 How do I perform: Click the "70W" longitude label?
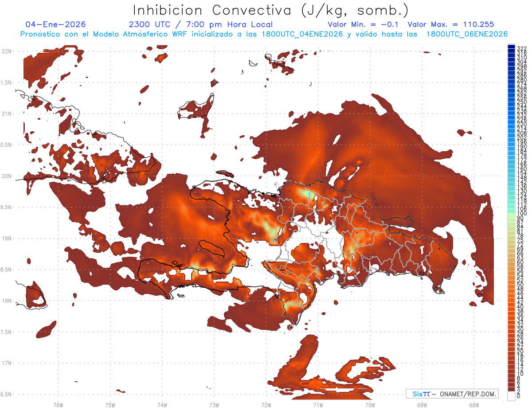[x=370, y=404]
